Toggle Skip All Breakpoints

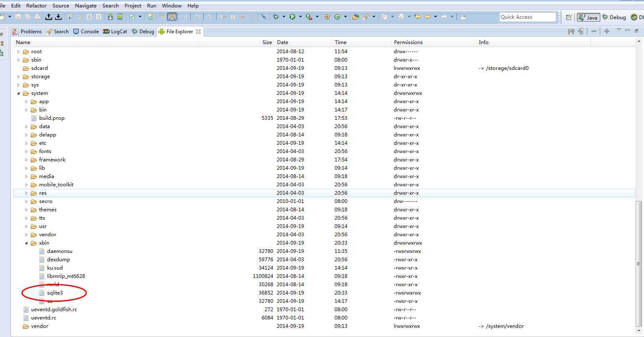(x=264, y=17)
